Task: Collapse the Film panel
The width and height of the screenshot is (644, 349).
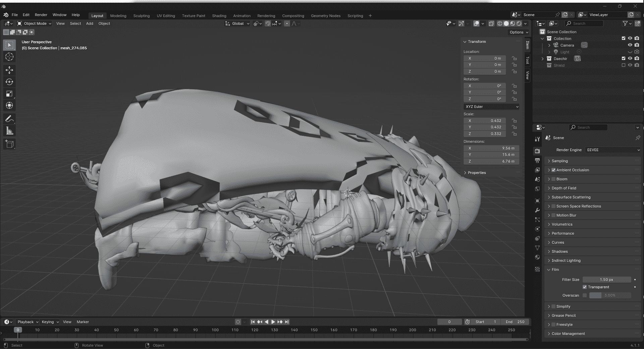Action: point(555,270)
